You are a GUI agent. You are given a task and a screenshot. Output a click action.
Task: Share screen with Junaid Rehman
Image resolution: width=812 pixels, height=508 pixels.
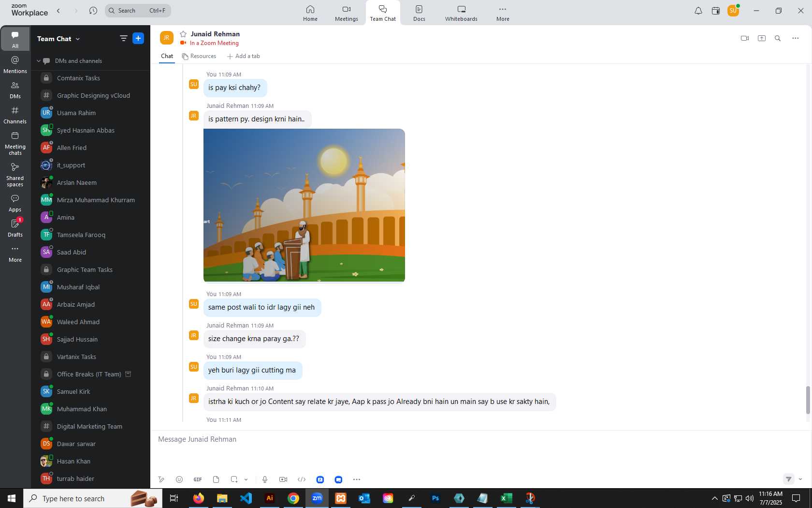pyautogui.click(x=762, y=38)
